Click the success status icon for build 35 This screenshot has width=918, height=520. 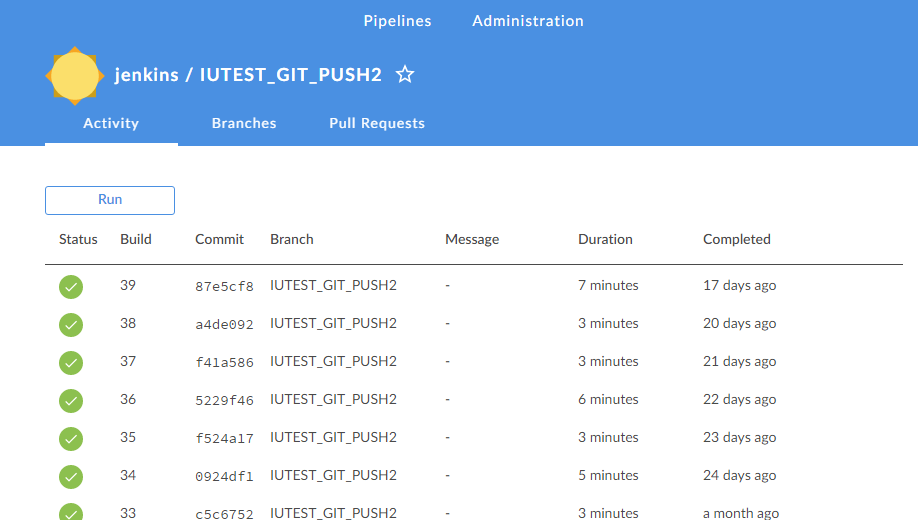tap(71, 439)
